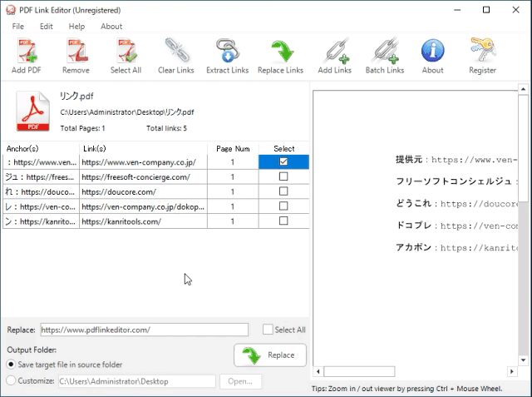The image size is (532, 397).
Task: Click the vertical scrollbar up arrow in preview
Action: point(523,89)
